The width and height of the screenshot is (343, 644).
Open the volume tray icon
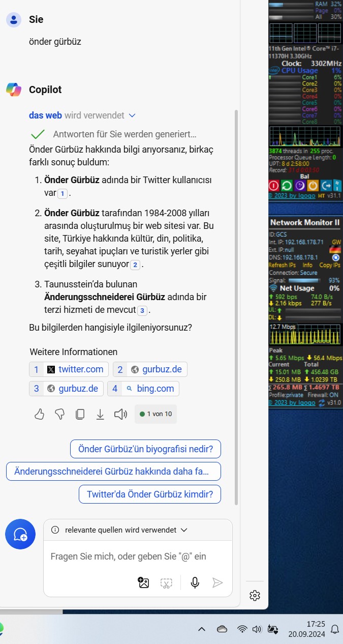click(x=257, y=629)
